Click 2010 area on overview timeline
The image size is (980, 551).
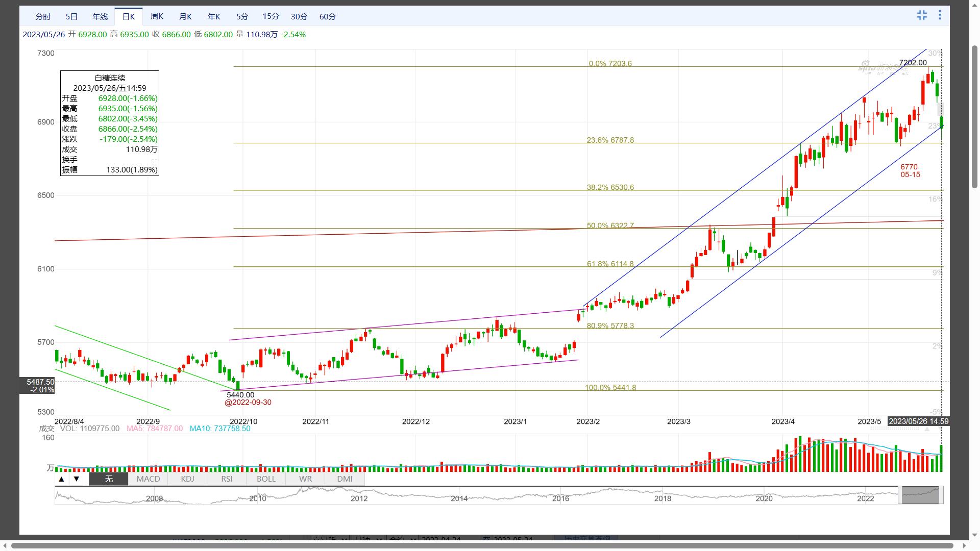258,497
